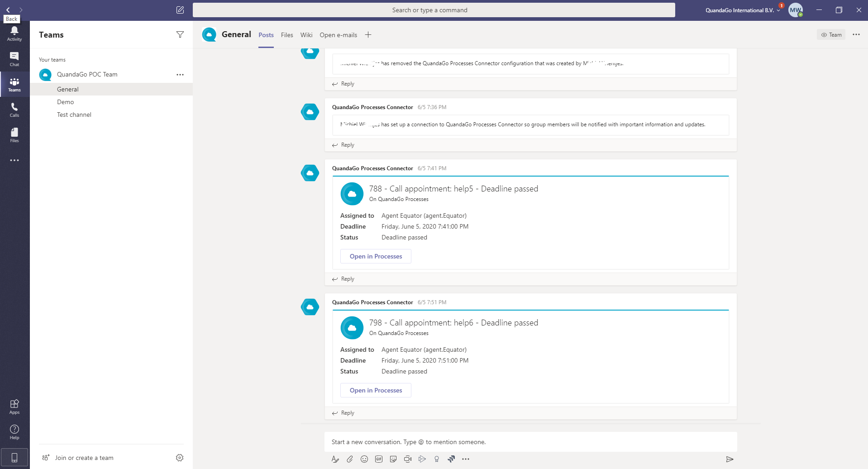Screen dimensions: 868x469
Task: Show more messaging extensions ellipsis
Action: coord(466,459)
